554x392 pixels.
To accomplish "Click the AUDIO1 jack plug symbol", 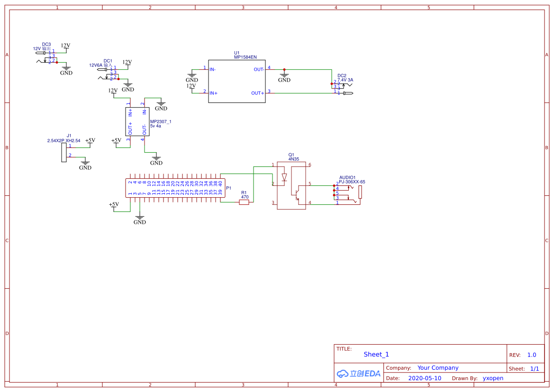I will point(348,194).
